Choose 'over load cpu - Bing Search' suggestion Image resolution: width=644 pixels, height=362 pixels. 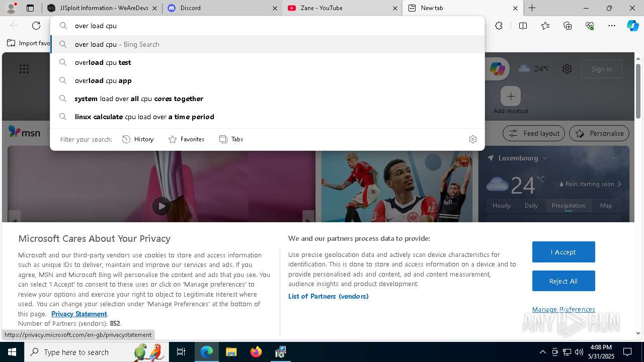[267, 44]
